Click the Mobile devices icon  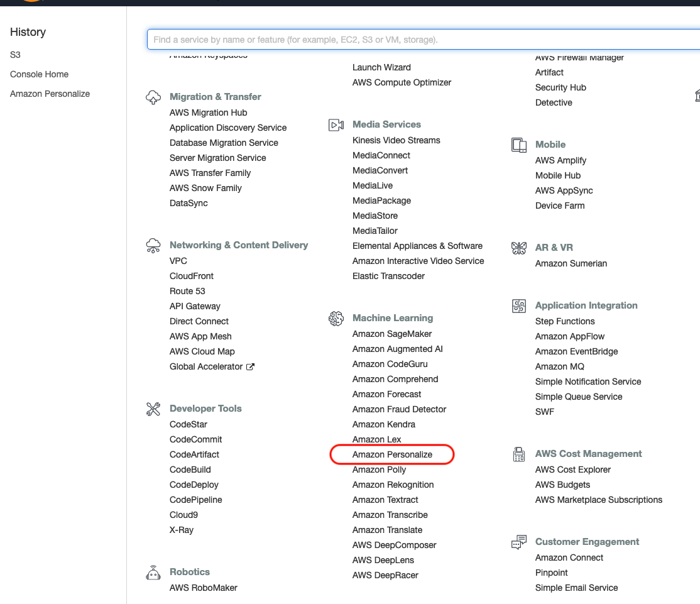pos(519,145)
